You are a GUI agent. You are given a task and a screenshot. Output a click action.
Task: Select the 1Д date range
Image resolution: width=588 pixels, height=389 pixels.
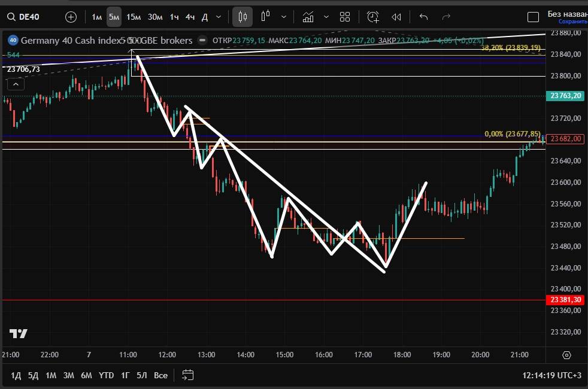point(16,375)
